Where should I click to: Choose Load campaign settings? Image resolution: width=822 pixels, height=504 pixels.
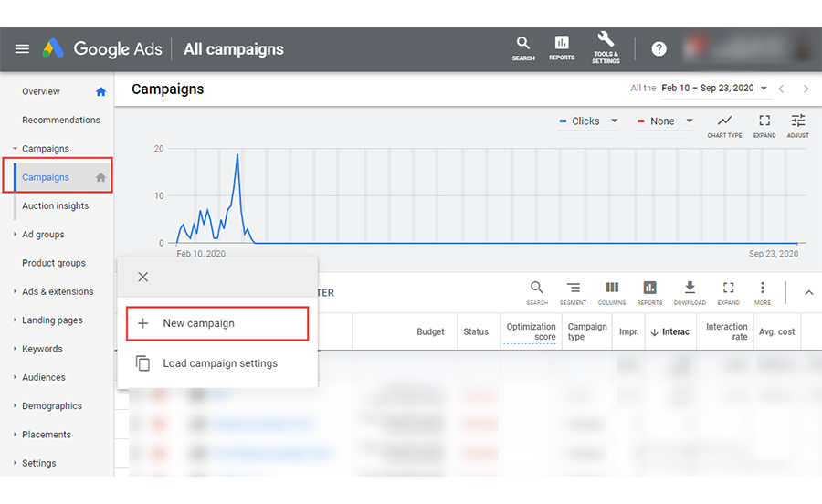click(217, 363)
